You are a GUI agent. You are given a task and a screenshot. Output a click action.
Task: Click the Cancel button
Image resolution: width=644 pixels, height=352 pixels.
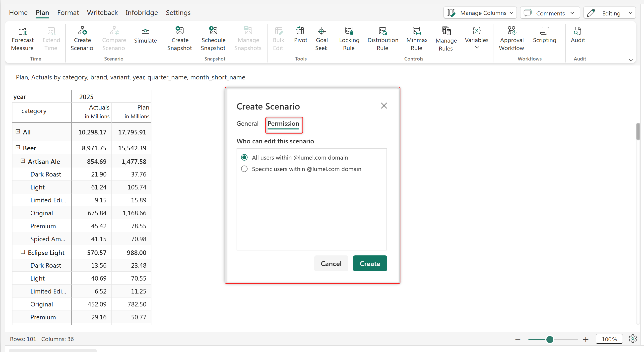click(x=331, y=263)
